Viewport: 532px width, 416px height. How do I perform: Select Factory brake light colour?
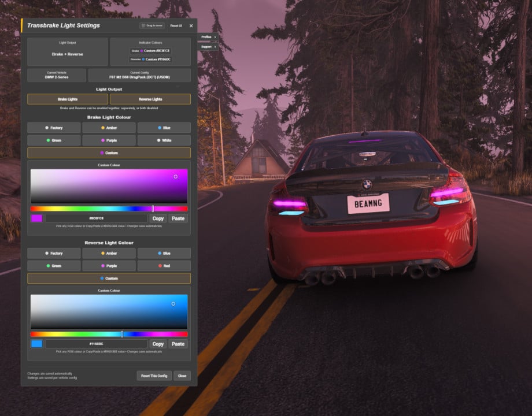pos(54,128)
